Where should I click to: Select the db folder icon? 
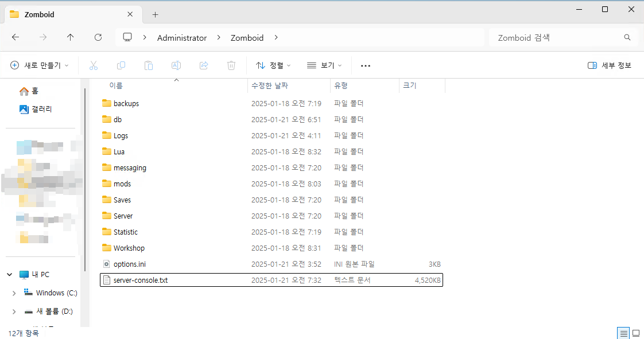[107, 119]
